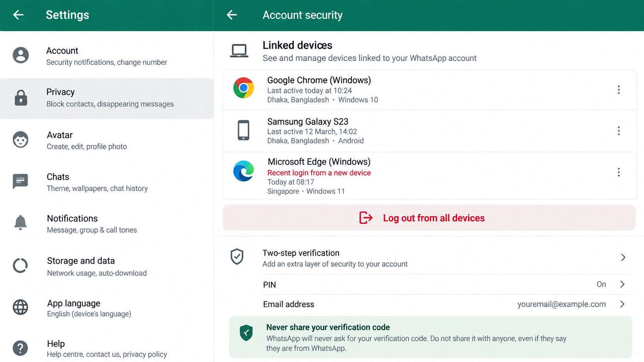
Task: Click the Google Chrome logo icon
Action: (243, 88)
